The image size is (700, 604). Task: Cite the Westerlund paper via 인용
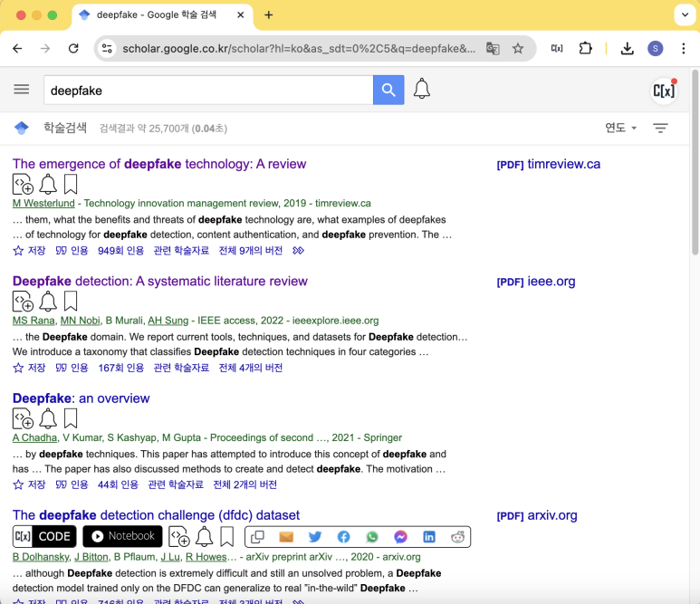coord(72,251)
